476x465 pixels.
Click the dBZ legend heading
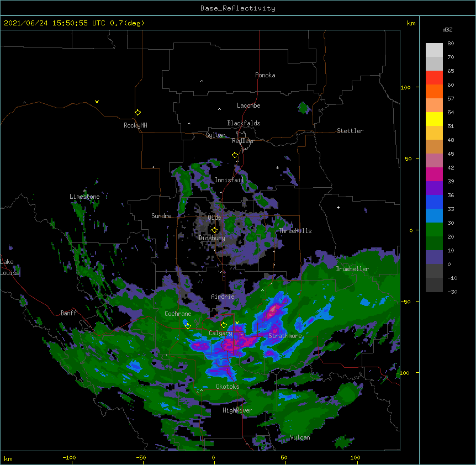pos(447,29)
